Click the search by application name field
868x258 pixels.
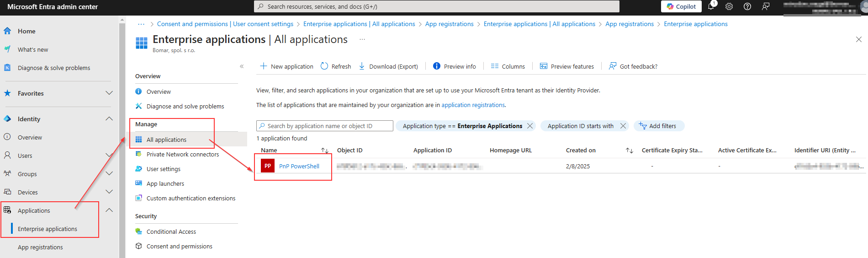(325, 126)
